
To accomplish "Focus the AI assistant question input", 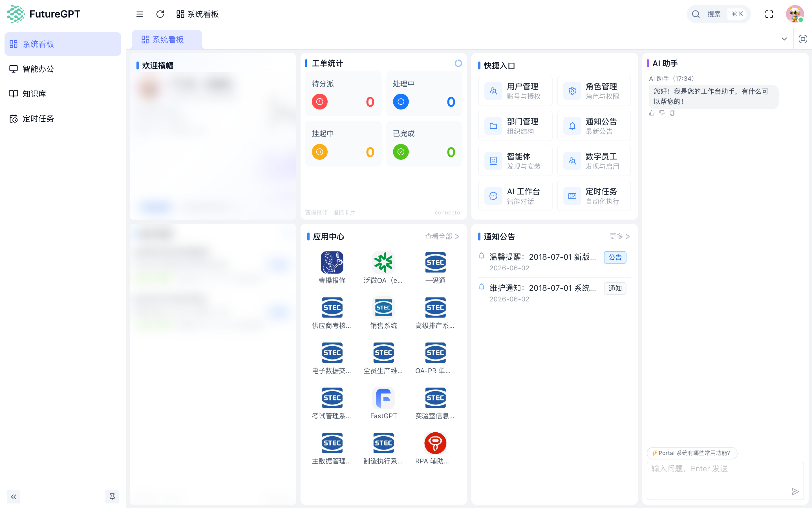I will (x=725, y=481).
